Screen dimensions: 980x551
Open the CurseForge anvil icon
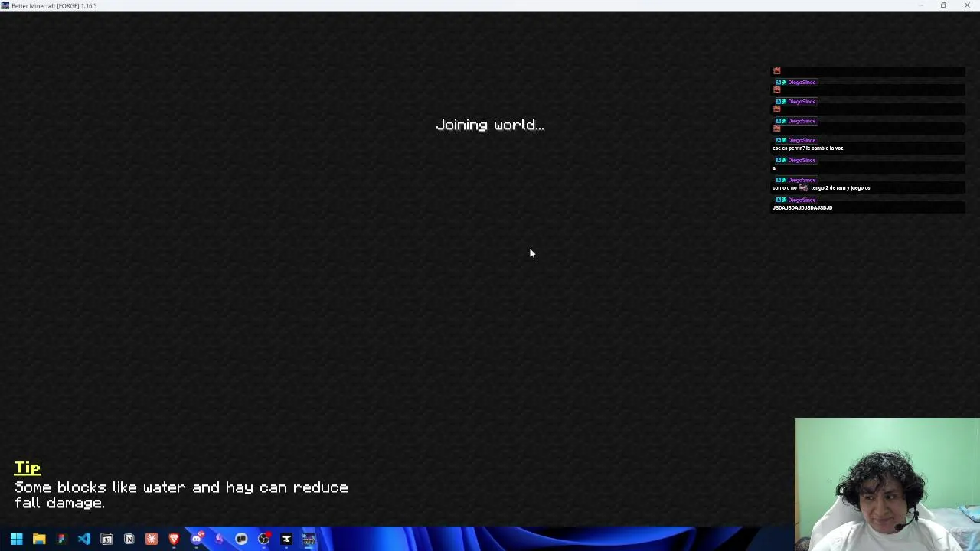pyautogui.click(x=286, y=539)
